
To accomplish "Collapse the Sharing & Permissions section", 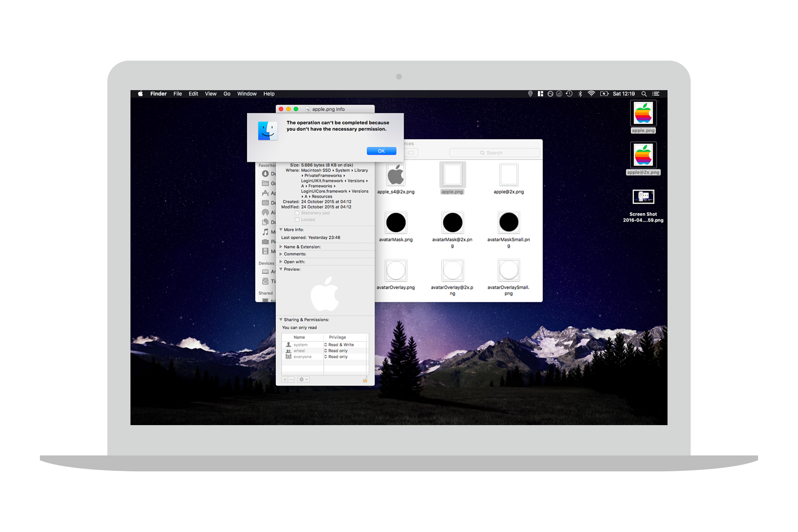I will [281, 320].
